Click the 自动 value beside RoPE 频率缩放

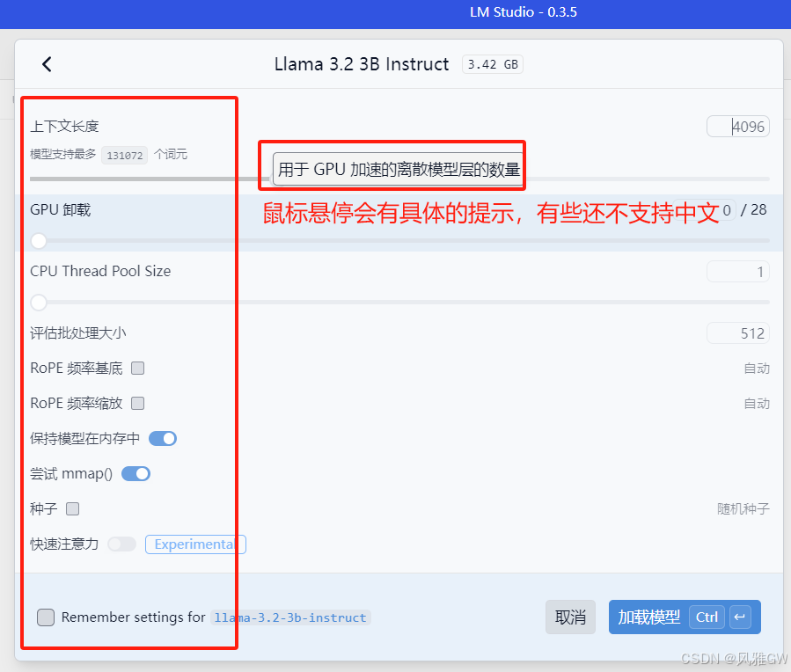tap(757, 404)
